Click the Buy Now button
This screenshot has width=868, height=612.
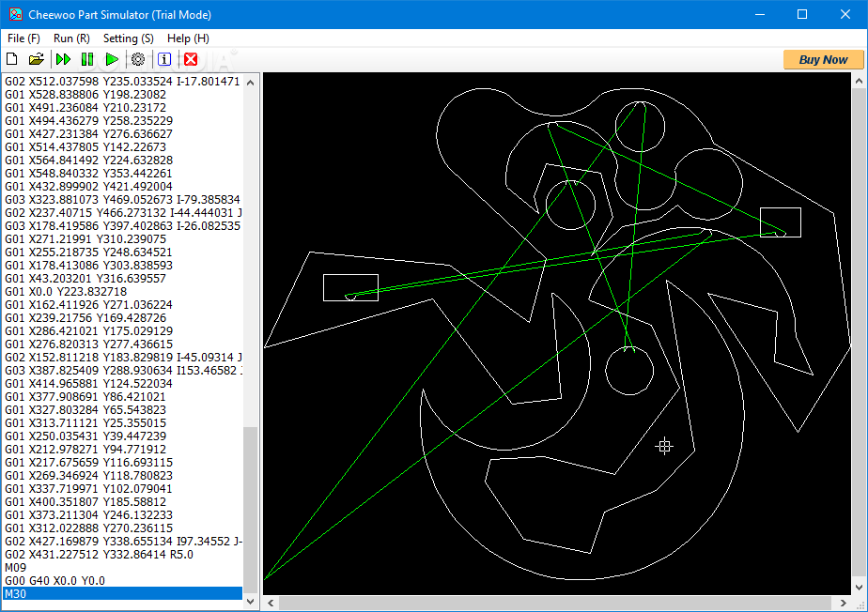click(x=823, y=60)
